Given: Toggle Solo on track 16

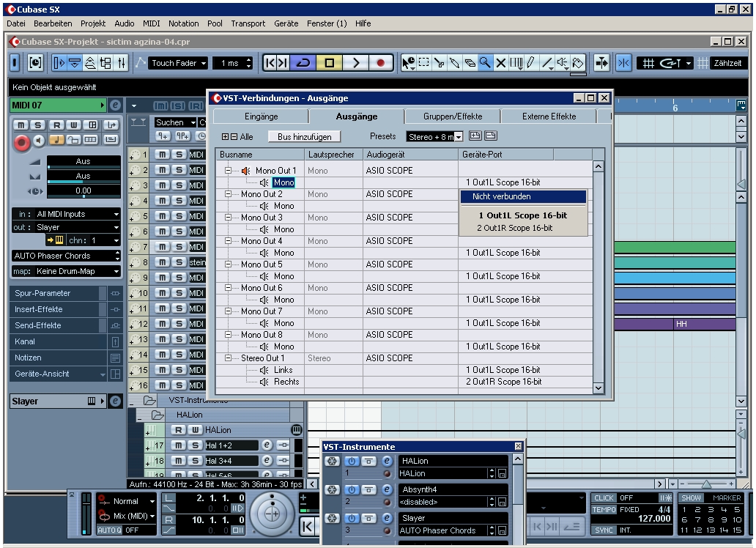Looking at the screenshot, I should tap(179, 385).
